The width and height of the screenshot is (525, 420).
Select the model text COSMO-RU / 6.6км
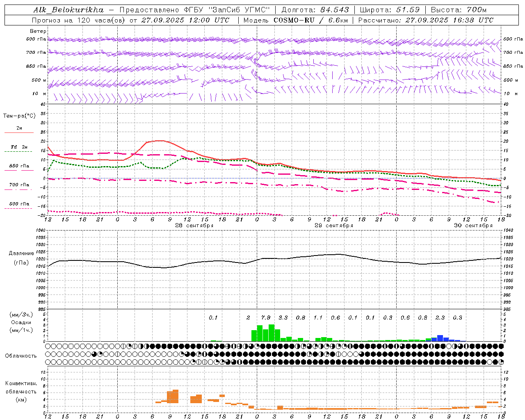310,20
